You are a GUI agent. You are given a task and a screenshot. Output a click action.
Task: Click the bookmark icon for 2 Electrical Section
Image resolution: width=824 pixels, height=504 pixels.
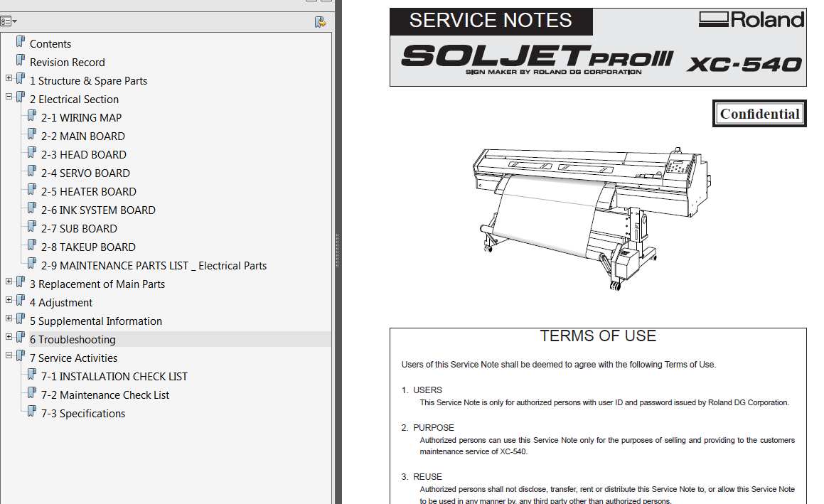21,97
